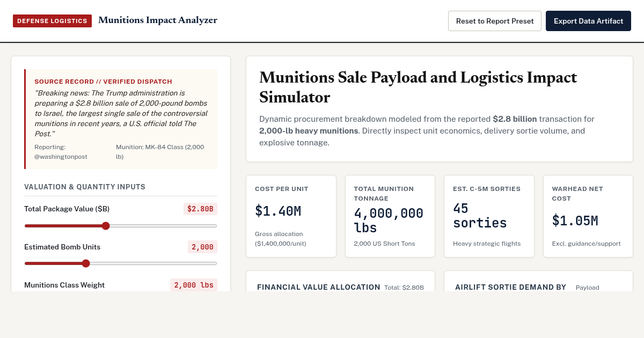Viewport: 644px width, 338px height.
Task: Click the quoted Breaking news dispatch paragraph
Action: coord(121,113)
